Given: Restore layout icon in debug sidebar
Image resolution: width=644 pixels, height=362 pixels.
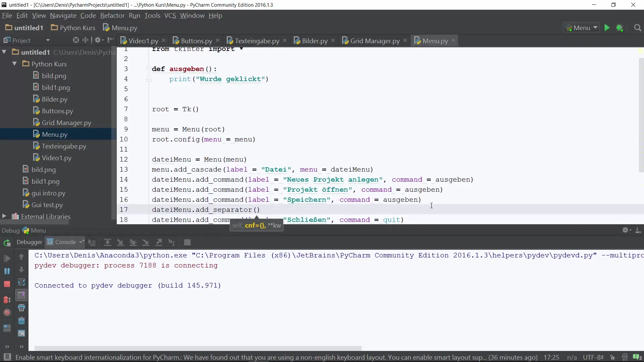Looking at the screenshot, I should coord(7,328).
